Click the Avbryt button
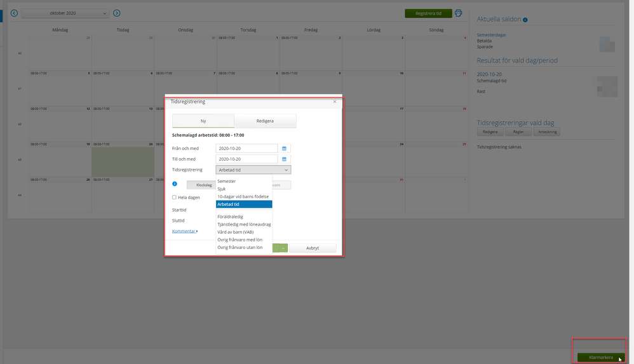 coord(313,248)
